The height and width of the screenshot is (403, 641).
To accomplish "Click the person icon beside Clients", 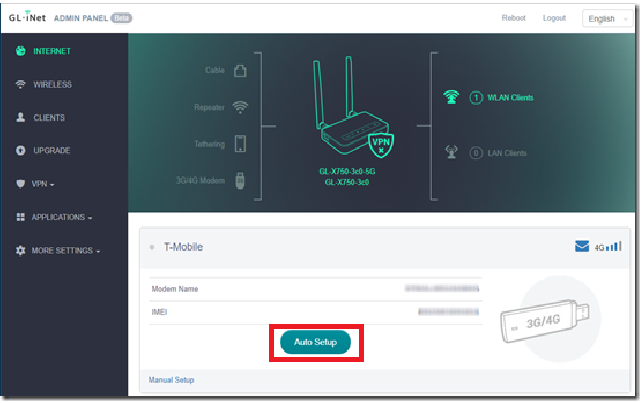I will [x=20, y=117].
